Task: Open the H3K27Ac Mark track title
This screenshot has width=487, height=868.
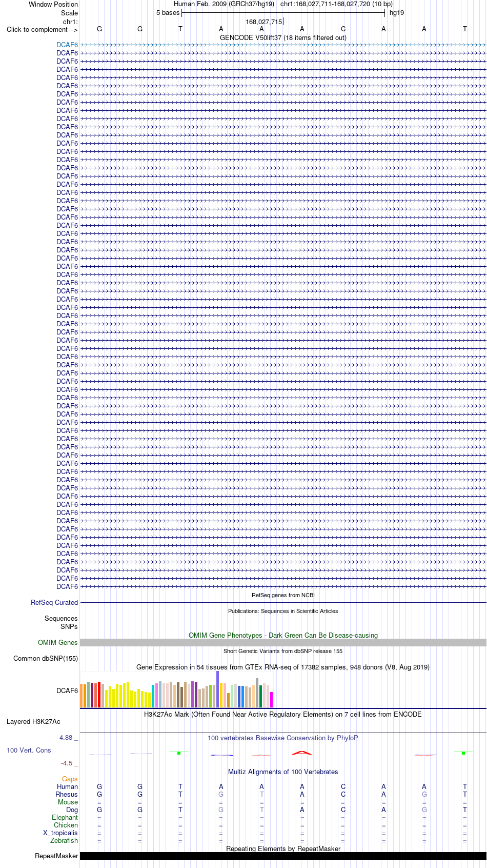Action: 283,714
